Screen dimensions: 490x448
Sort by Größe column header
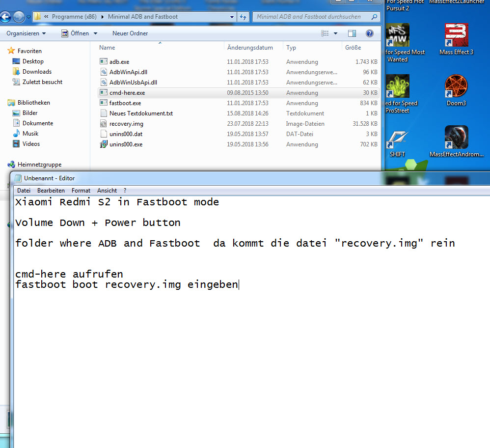coord(353,48)
